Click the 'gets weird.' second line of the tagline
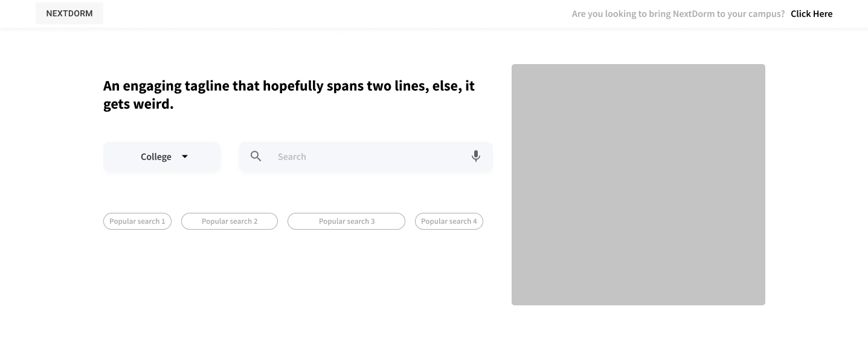The image size is (868, 341). (138, 104)
